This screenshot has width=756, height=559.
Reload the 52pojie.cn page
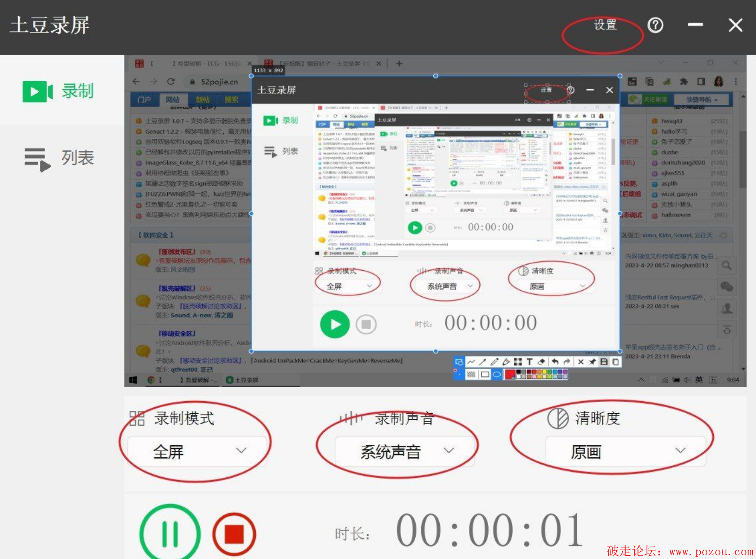[171, 82]
